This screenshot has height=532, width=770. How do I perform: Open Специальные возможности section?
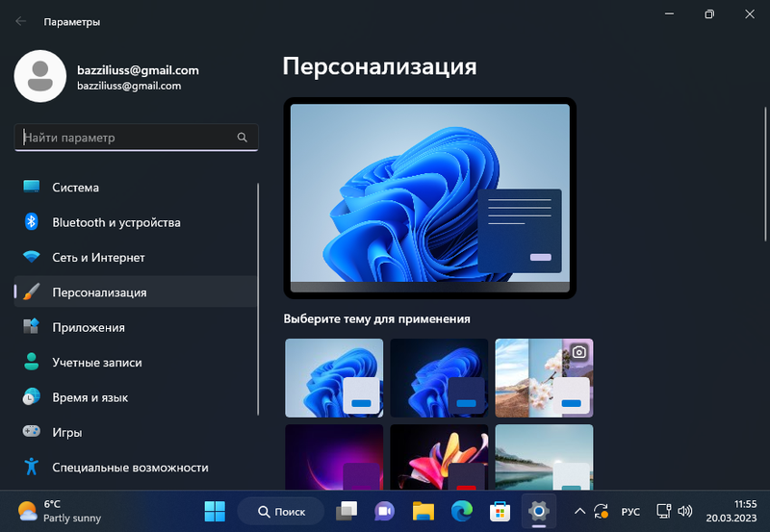coord(136,467)
